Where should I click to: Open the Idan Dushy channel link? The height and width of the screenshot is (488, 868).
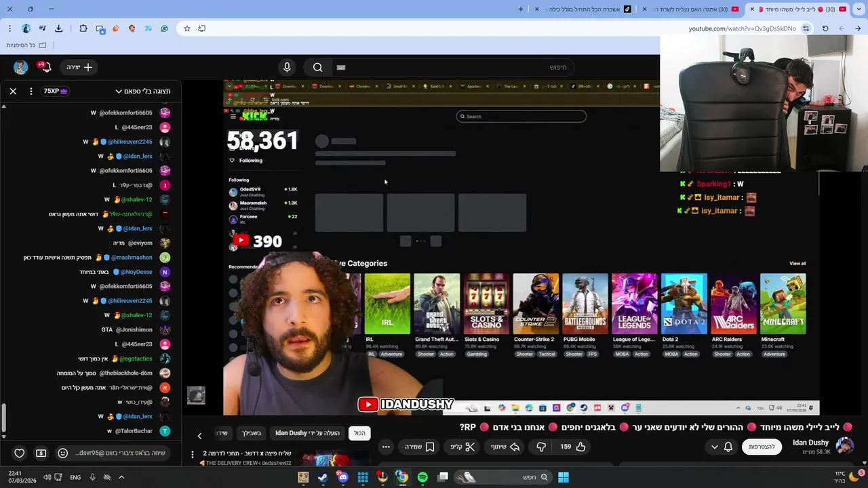tap(810, 443)
